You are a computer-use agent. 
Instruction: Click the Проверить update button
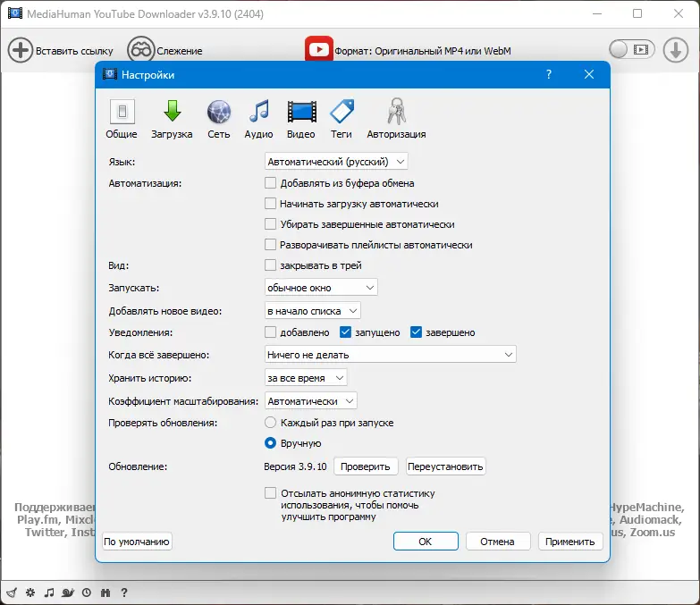coord(365,466)
